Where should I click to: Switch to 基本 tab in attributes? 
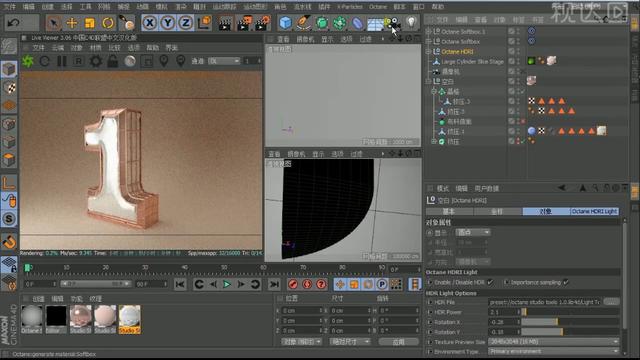449,211
